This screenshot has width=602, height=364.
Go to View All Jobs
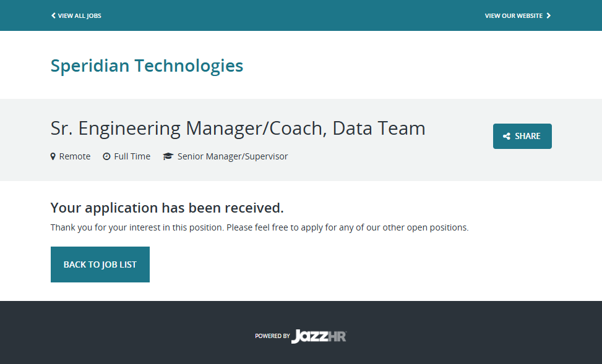[79, 15]
